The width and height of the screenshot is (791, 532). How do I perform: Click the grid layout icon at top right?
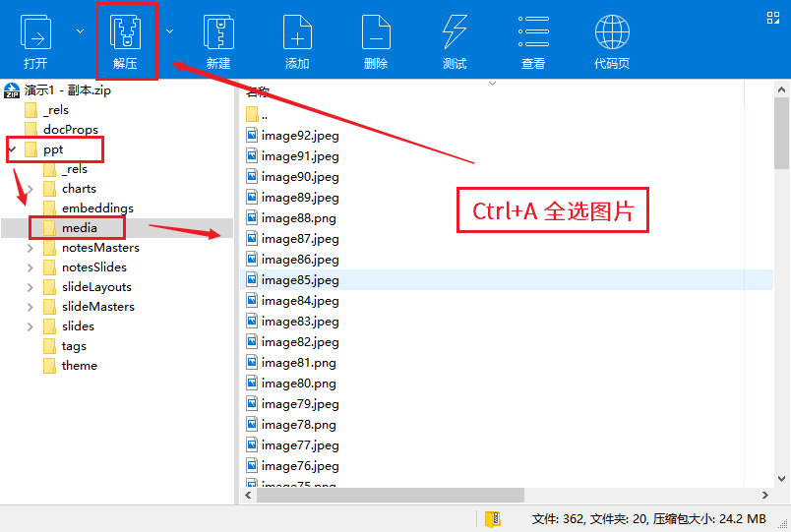pyautogui.click(x=773, y=18)
